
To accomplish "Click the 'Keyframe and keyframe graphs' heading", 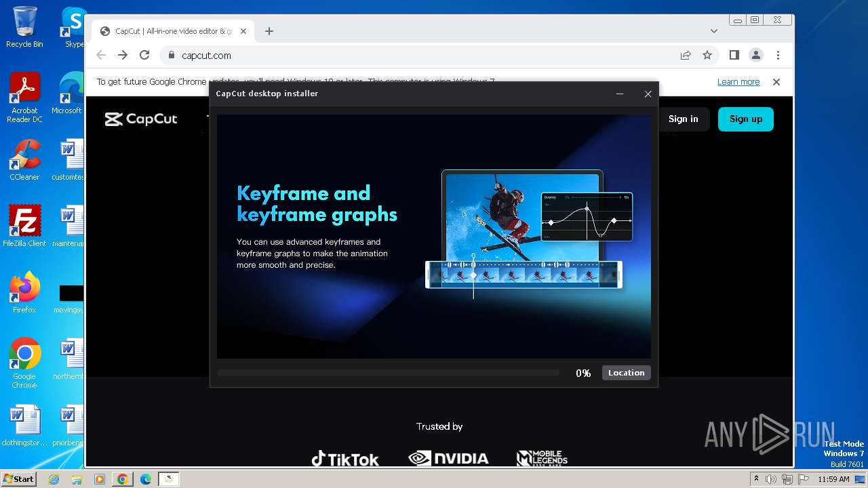I will (x=317, y=204).
